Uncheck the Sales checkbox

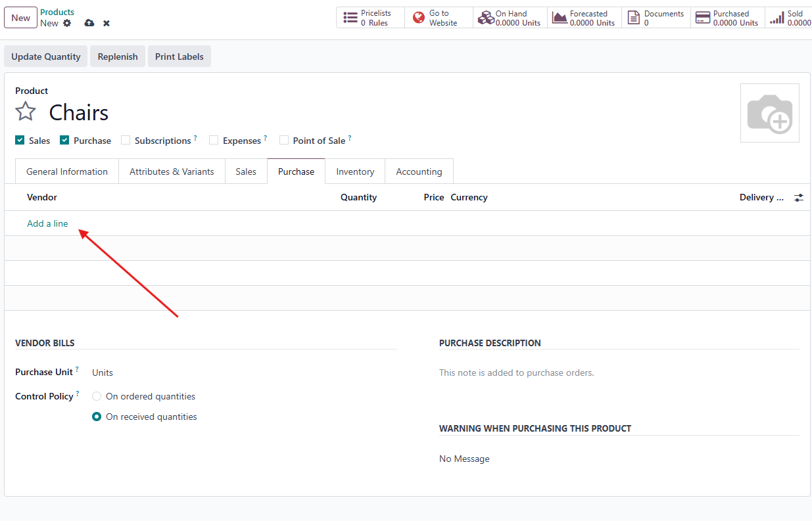click(x=20, y=140)
